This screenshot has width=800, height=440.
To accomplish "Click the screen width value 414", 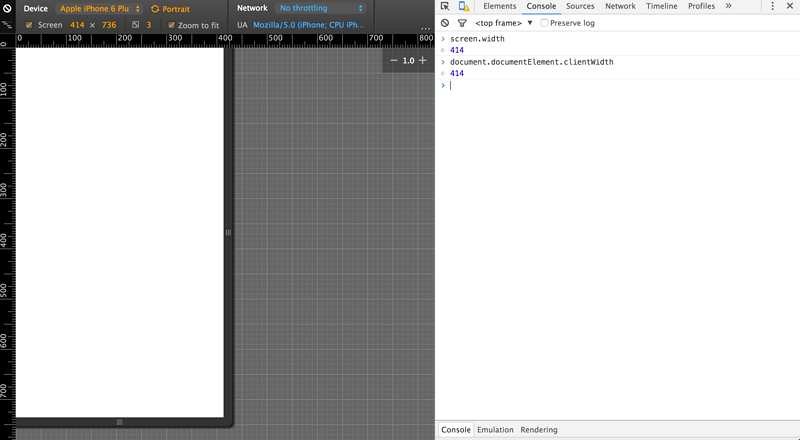I will tap(78, 25).
